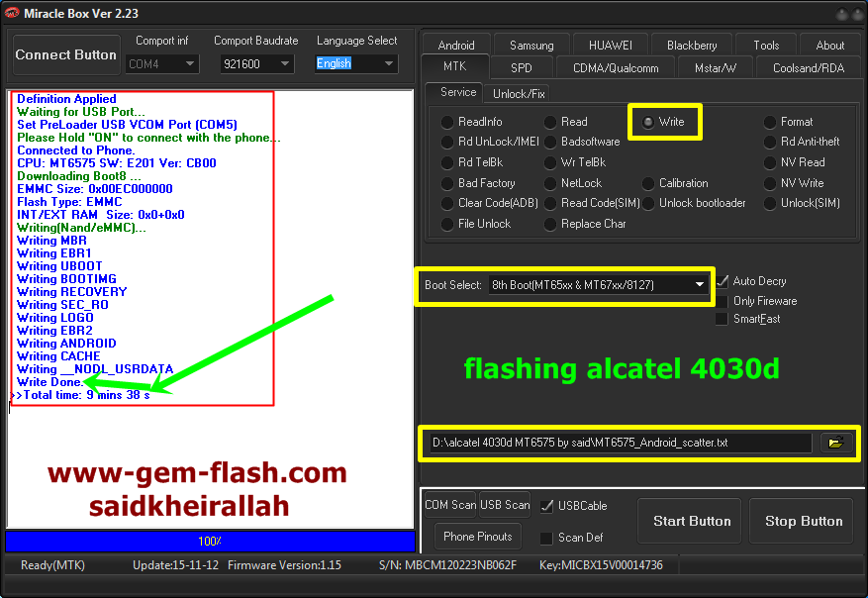Select the MTK tab
Viewport: 868px width, 598px height.
tap(455, 66)
